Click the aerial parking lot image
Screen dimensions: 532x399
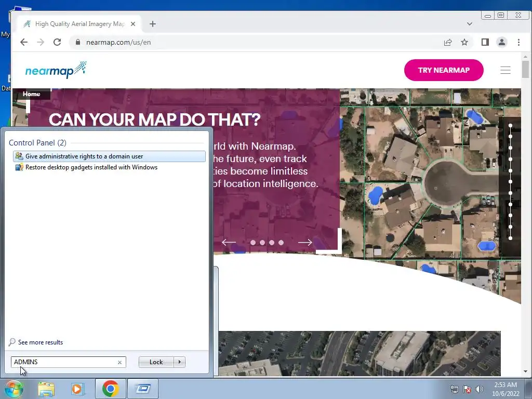(360, 353)
